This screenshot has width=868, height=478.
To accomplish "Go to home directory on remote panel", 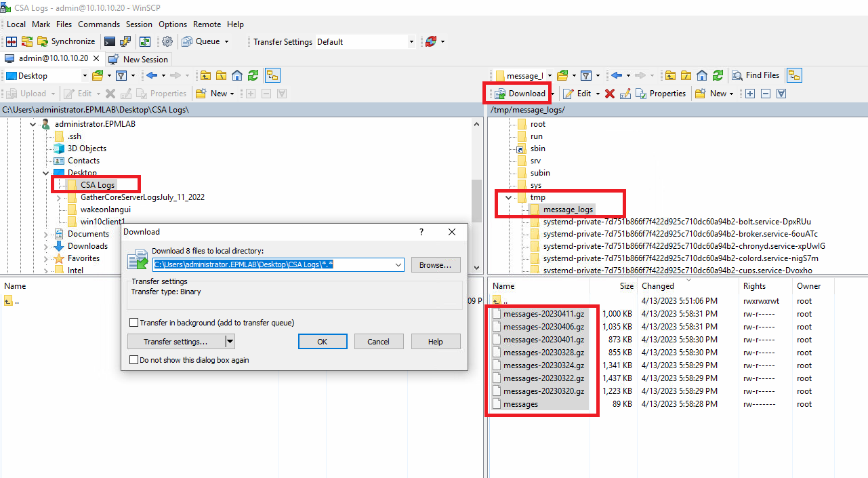I will pos(701,75).
